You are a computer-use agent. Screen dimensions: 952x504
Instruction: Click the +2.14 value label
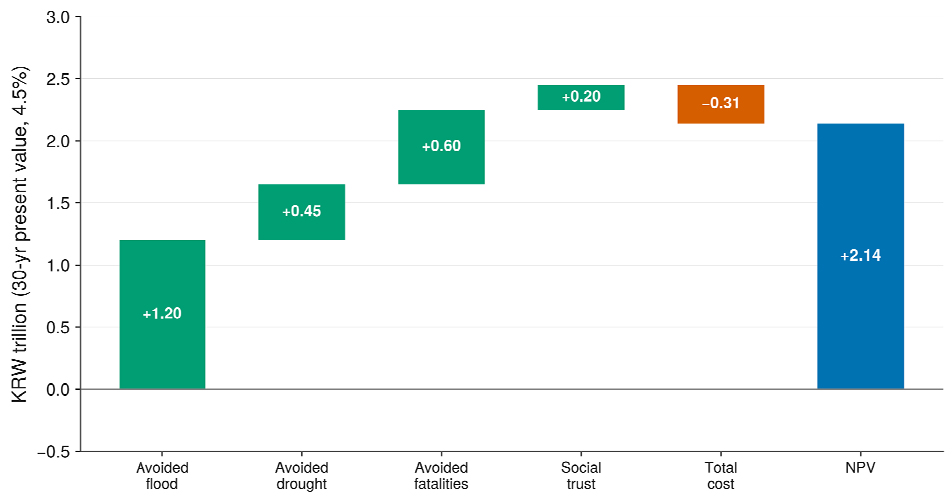pyautogui.click(x=860, y=256)
